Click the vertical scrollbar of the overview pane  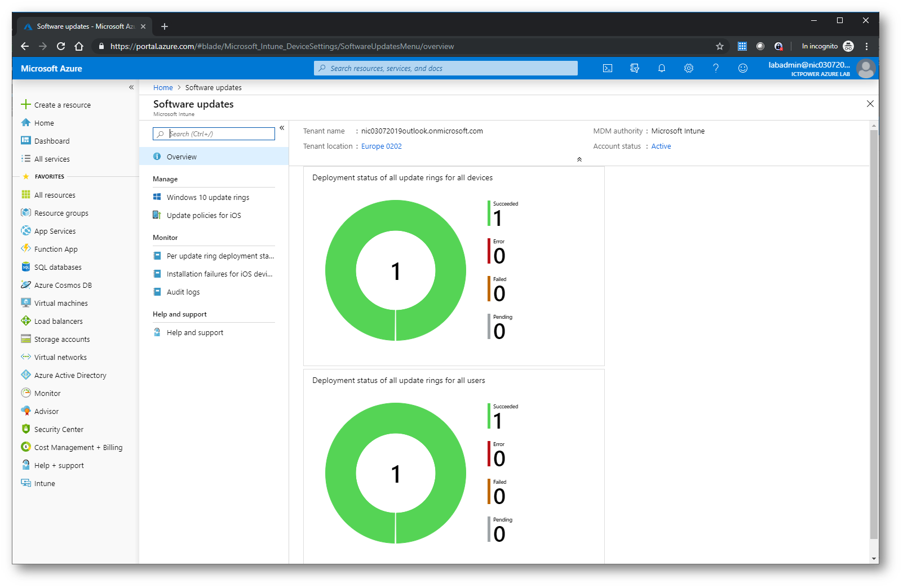[874, 335]
